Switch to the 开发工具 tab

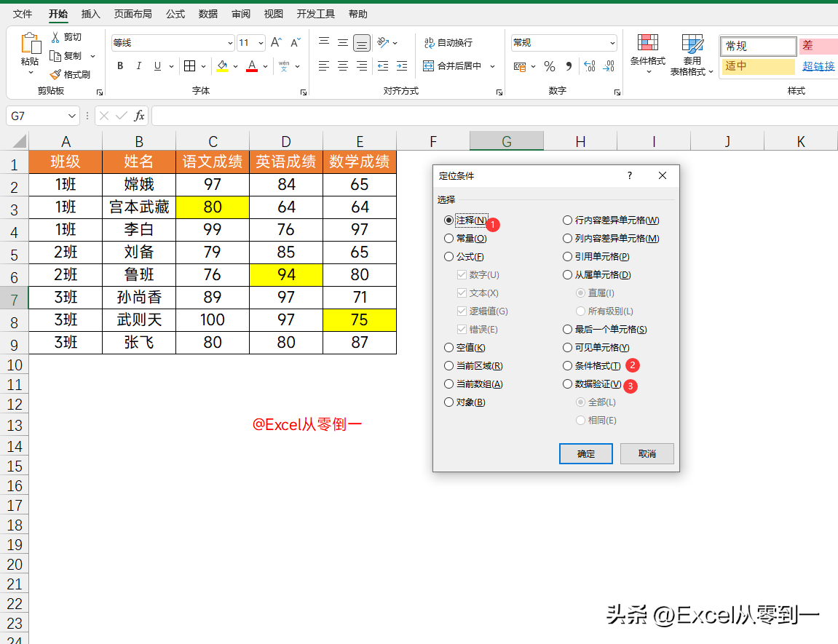[316, 14]
